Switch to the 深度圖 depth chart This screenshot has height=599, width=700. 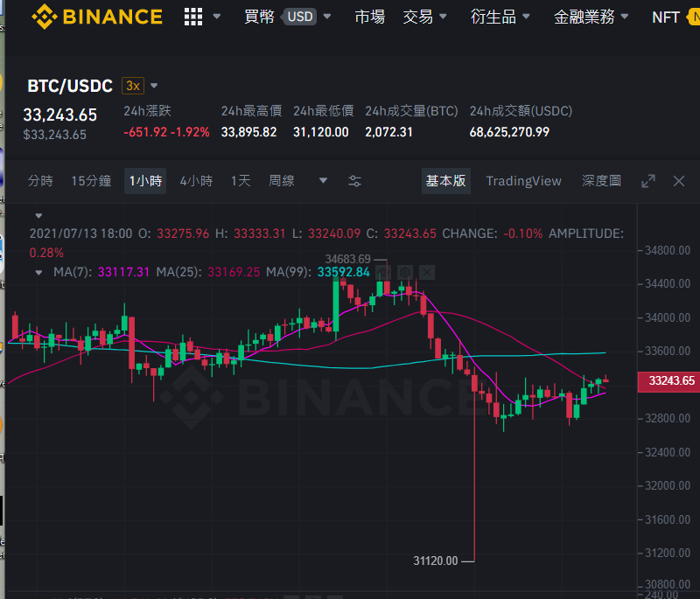(602, 181)
